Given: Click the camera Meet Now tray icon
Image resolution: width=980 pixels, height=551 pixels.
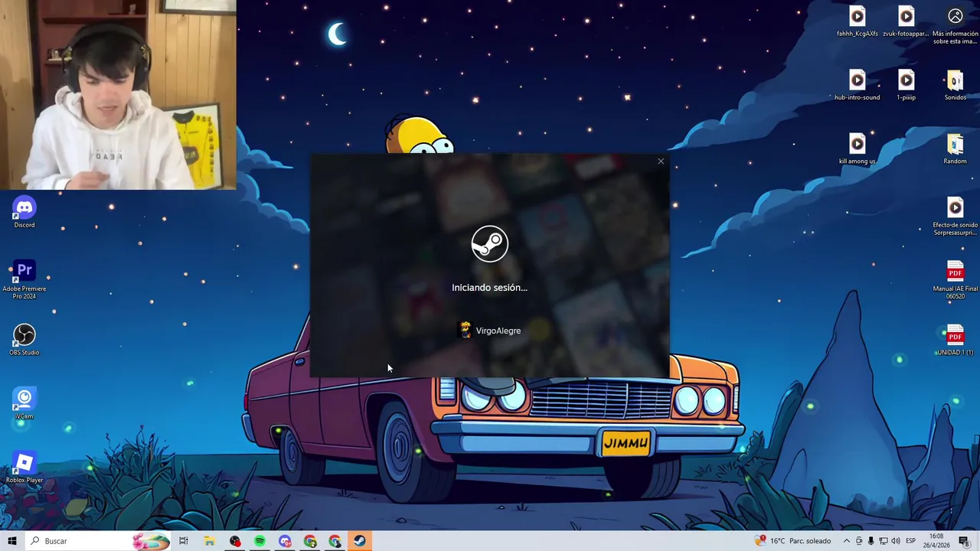Looking at the screenshot, I should pyautogui.click(x=858, y=541).
